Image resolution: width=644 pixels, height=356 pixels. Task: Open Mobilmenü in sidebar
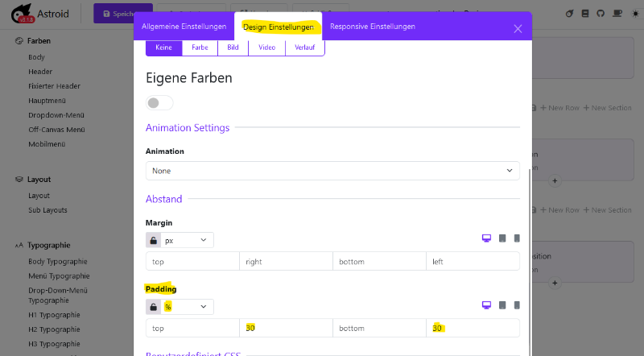(x=47, y=144)
